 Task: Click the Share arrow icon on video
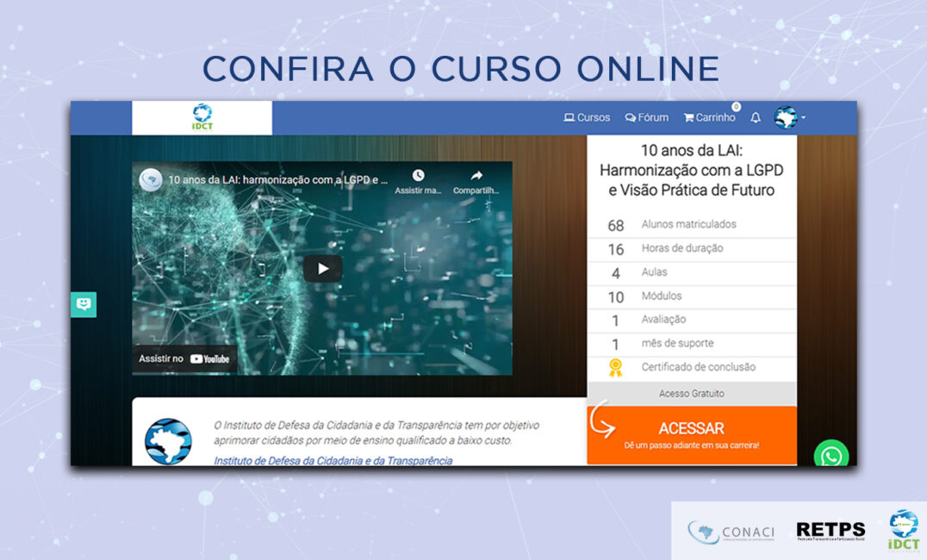476,177
